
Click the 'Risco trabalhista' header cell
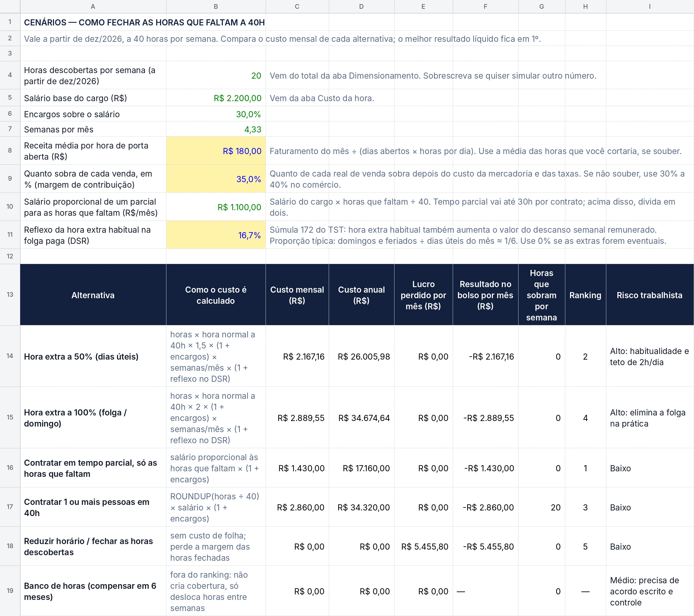650,295
